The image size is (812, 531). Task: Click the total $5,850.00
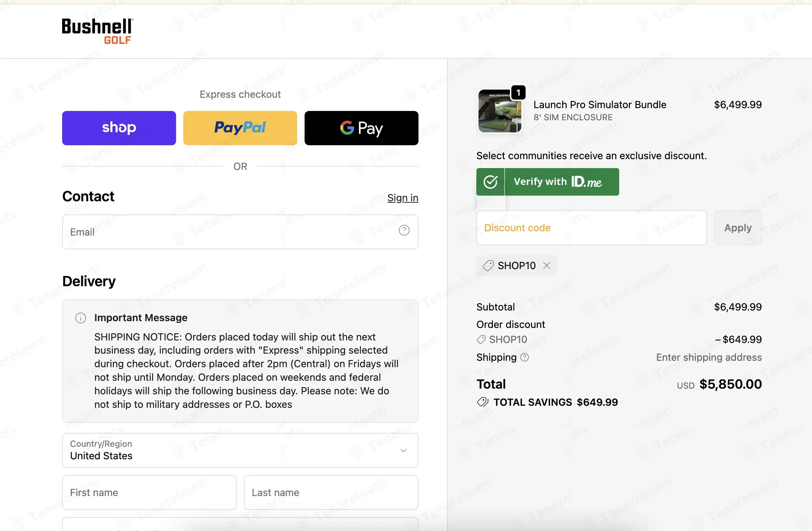click(731, 384)
